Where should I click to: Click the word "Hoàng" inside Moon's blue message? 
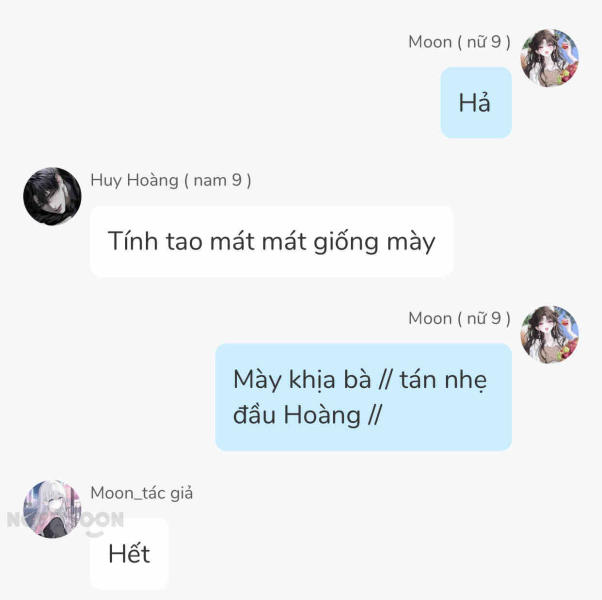322,415
